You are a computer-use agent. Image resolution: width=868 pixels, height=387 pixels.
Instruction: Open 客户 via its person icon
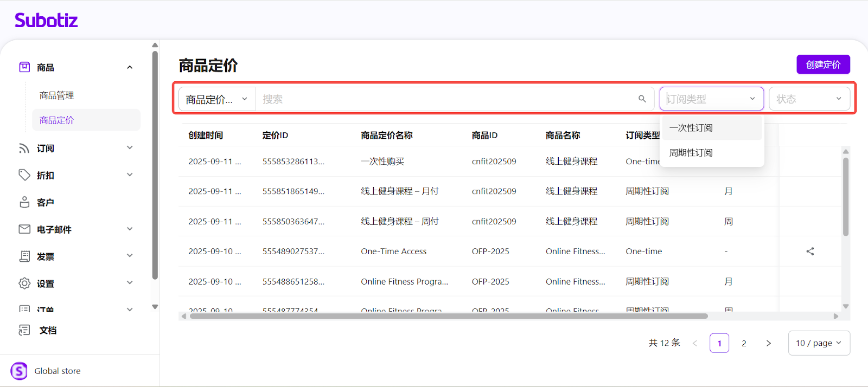pyautogui.click(x=24, y=202)
